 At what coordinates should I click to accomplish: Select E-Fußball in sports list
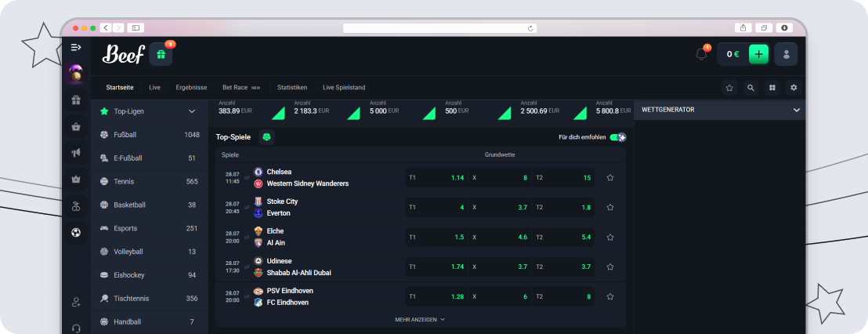click(x=150, y=158)
